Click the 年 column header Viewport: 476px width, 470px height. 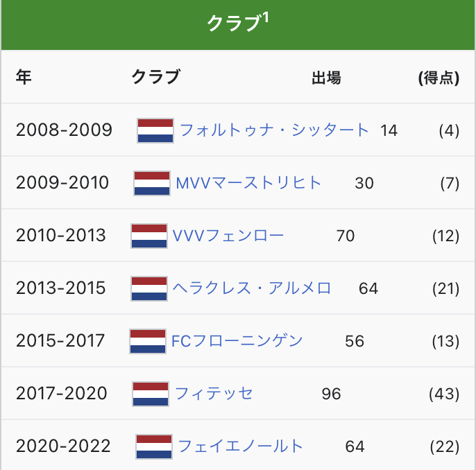24,78
